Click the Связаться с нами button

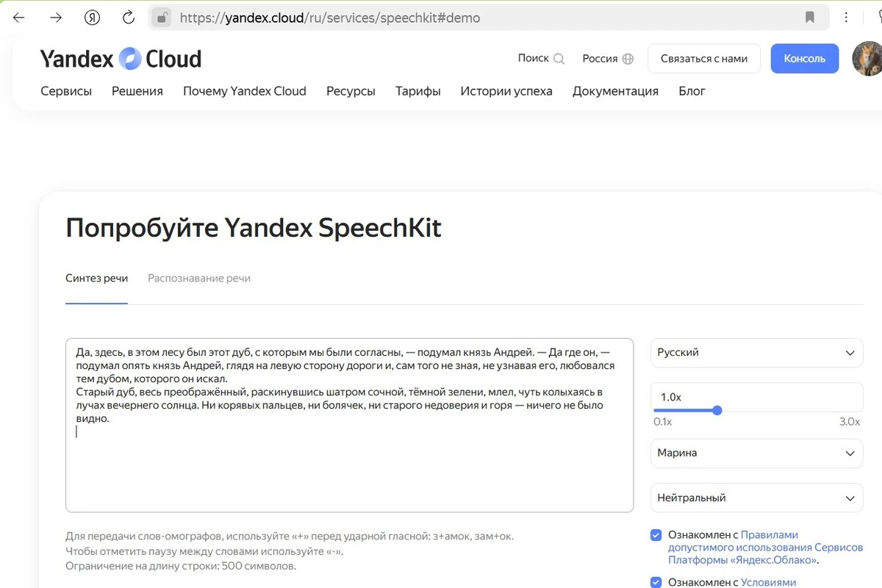point(704,59)
